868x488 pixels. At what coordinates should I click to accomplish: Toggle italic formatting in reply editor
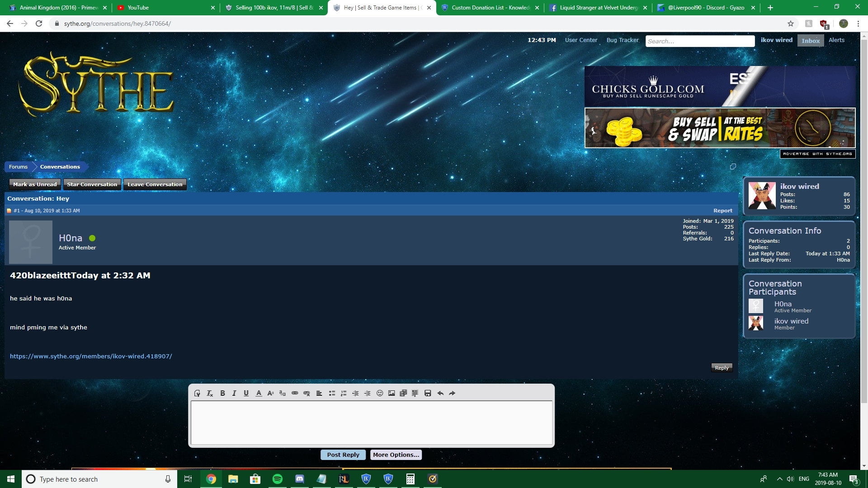(234, 393)
